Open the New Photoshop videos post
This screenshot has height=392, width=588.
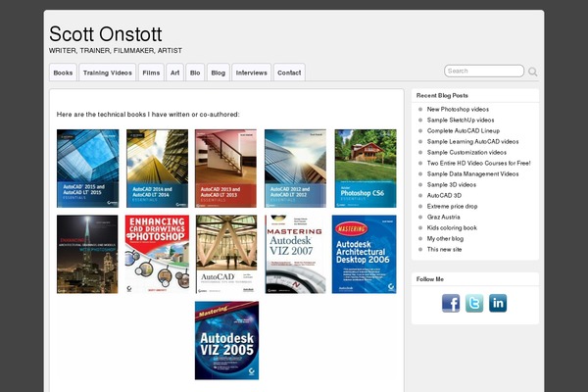pos(458,109)
